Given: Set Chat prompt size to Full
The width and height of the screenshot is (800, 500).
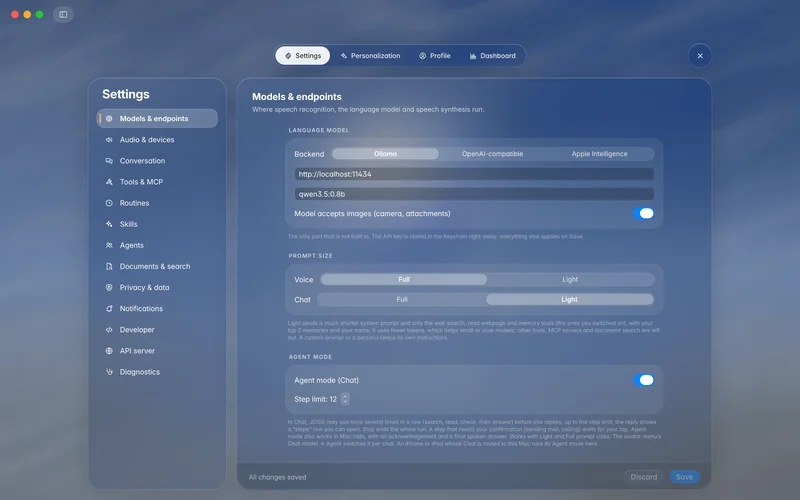Looking at the screenshot, I should 402,299.
